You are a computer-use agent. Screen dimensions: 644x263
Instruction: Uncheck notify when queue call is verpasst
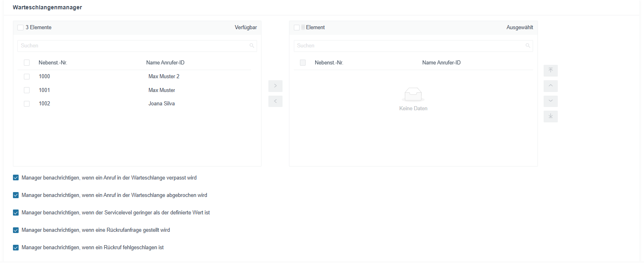[x=16, y=178]
